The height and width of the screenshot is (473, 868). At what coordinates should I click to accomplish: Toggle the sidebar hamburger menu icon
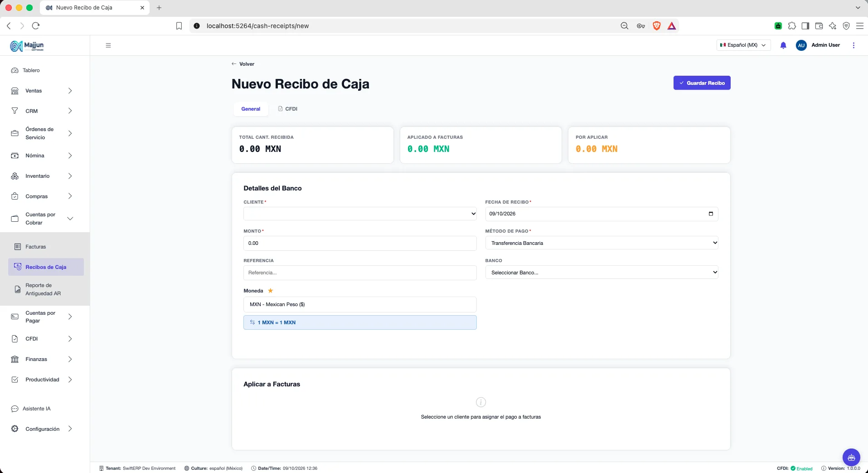point(108,45)
